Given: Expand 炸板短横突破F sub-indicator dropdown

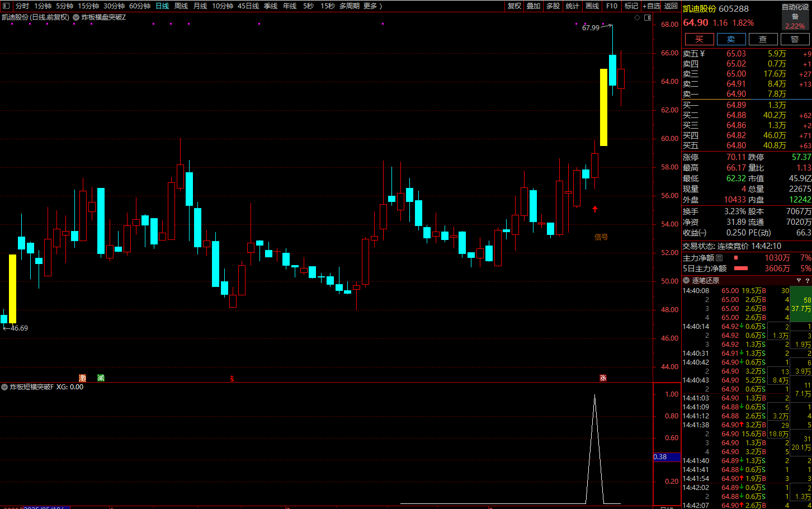Looking at the screenshot, I should tap(4, 387).
